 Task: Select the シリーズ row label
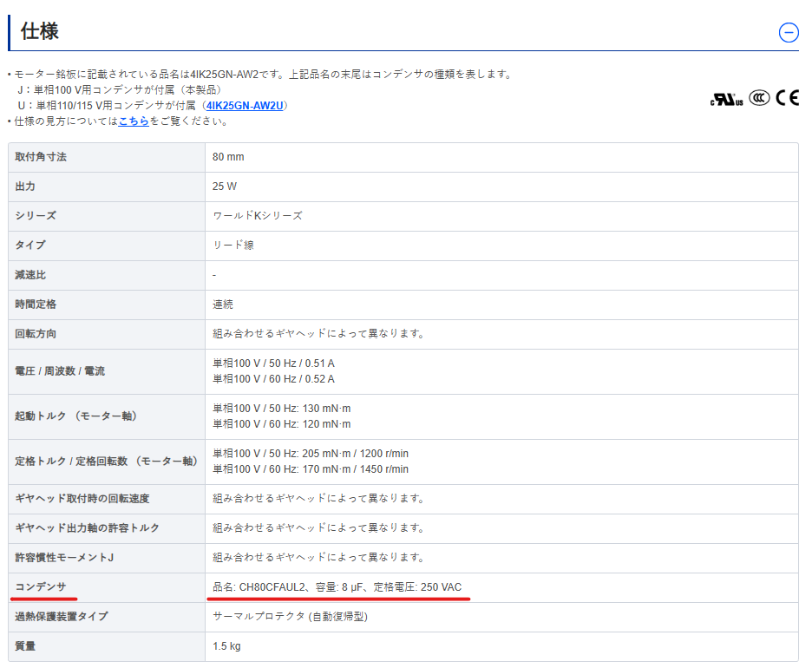(36, 216)
